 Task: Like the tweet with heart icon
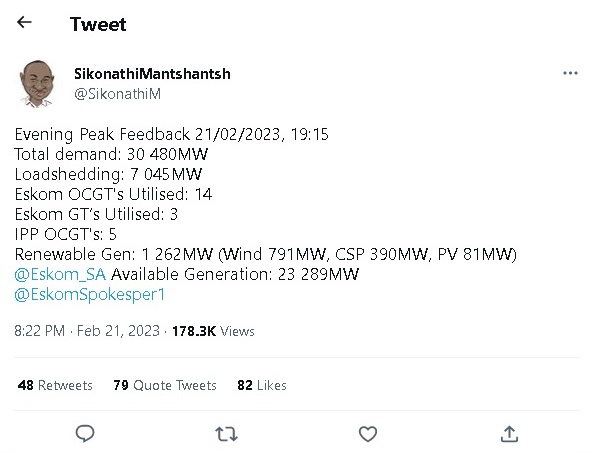(368, 434)
